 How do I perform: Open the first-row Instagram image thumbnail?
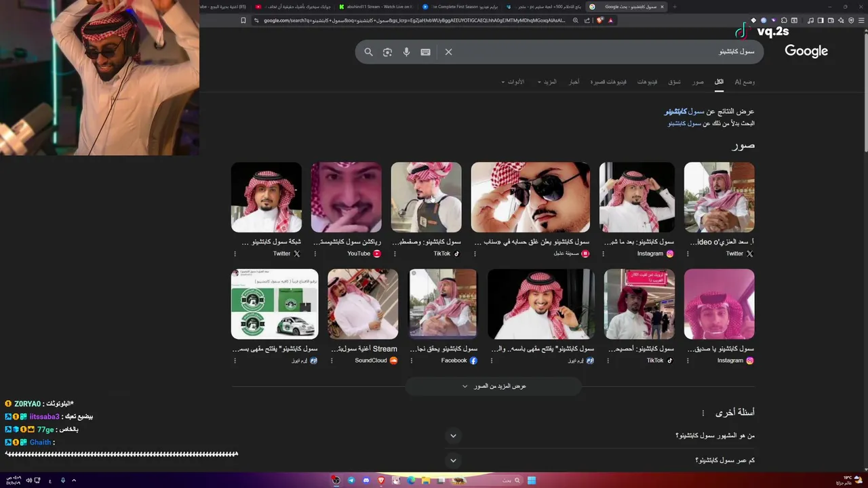tap(637, 197)
